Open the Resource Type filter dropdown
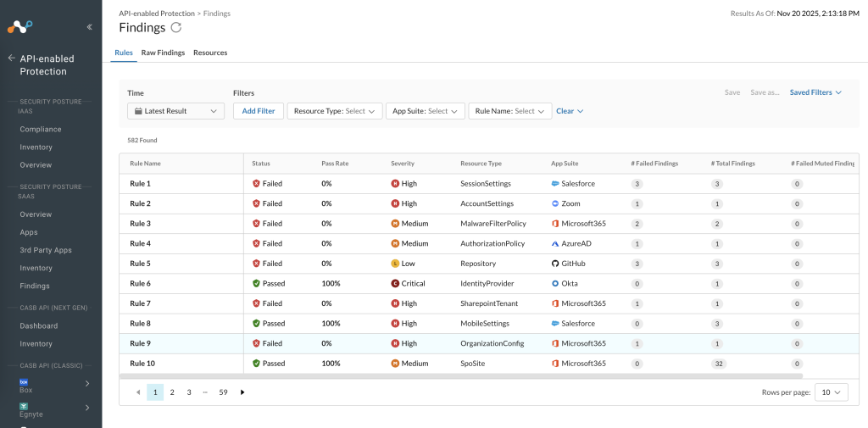 (x=335, y=111)
